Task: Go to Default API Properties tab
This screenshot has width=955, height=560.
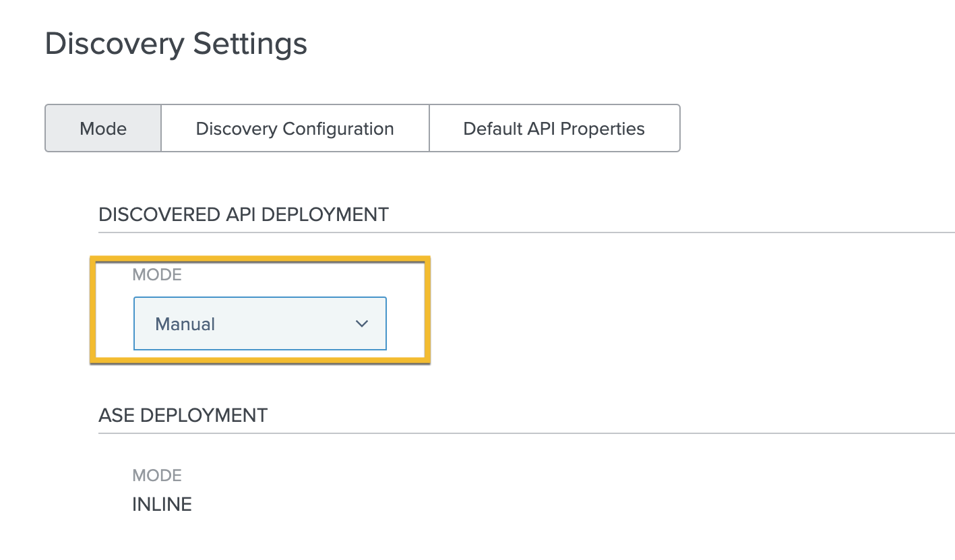Action: click(553, 128)
